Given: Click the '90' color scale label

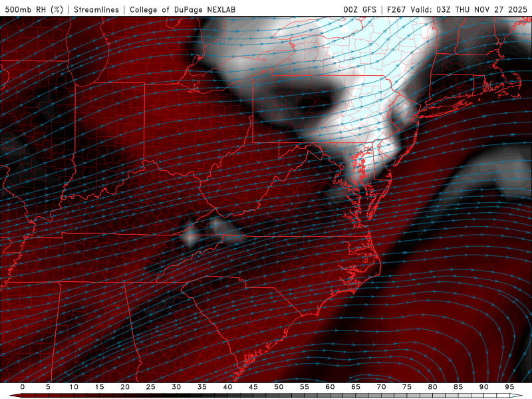Looking at the screenshot, I should click(x=483, y=387).
